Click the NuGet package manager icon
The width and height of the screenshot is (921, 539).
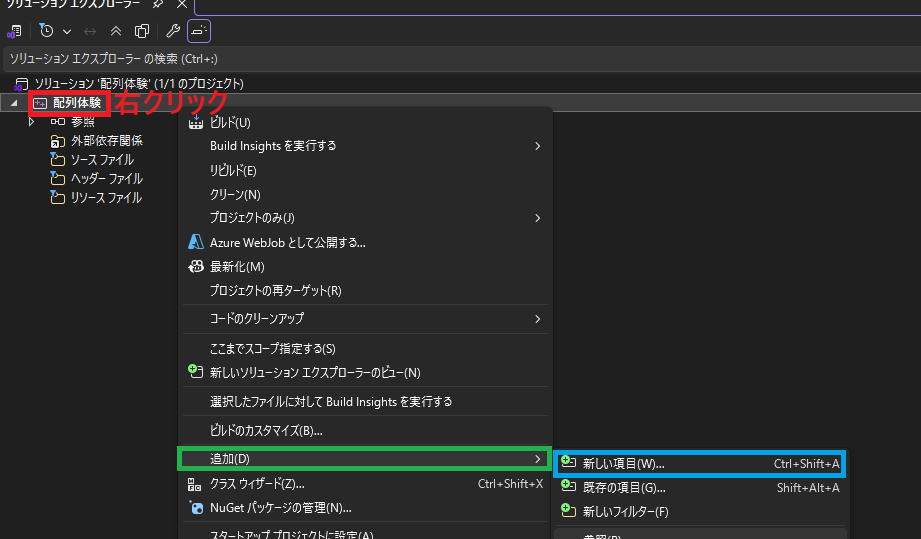196,507
